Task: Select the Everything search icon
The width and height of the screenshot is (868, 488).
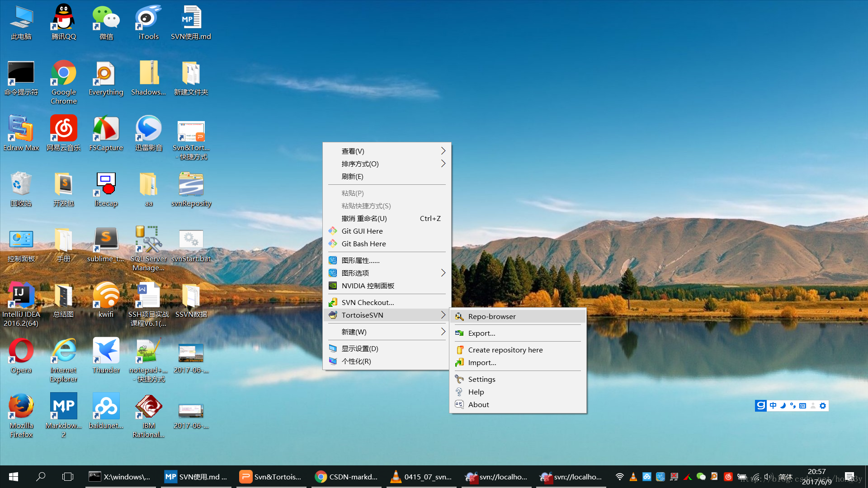Action: pos(105,74)
